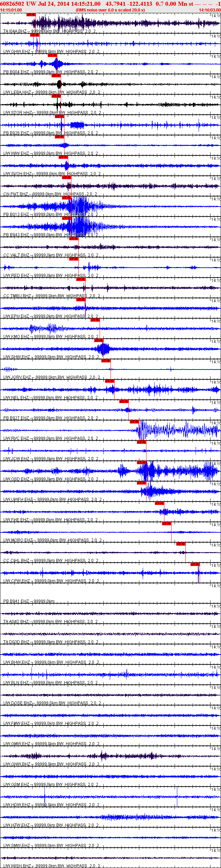Select red pick flag on UW CPW trace
This screenshot has height=868, width=221.
tap(195, 564)
